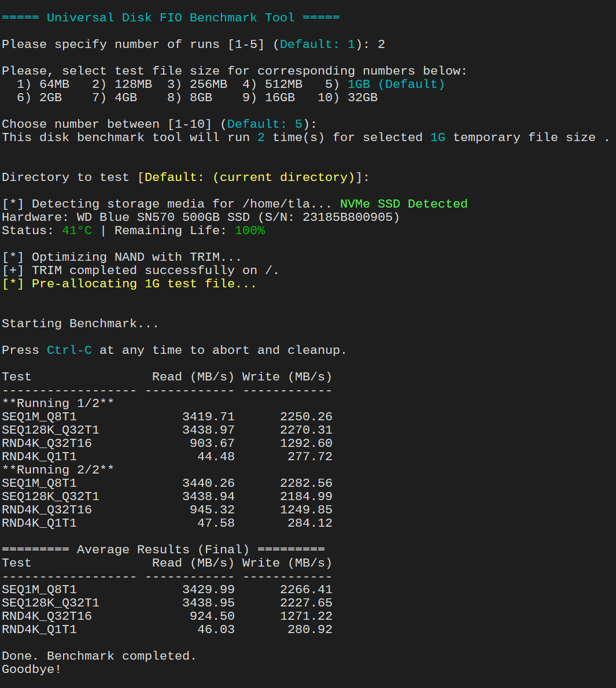Select the 32GB test file size option
The width and height of the screenshot is (616, 688).
[x=363, y=97]
